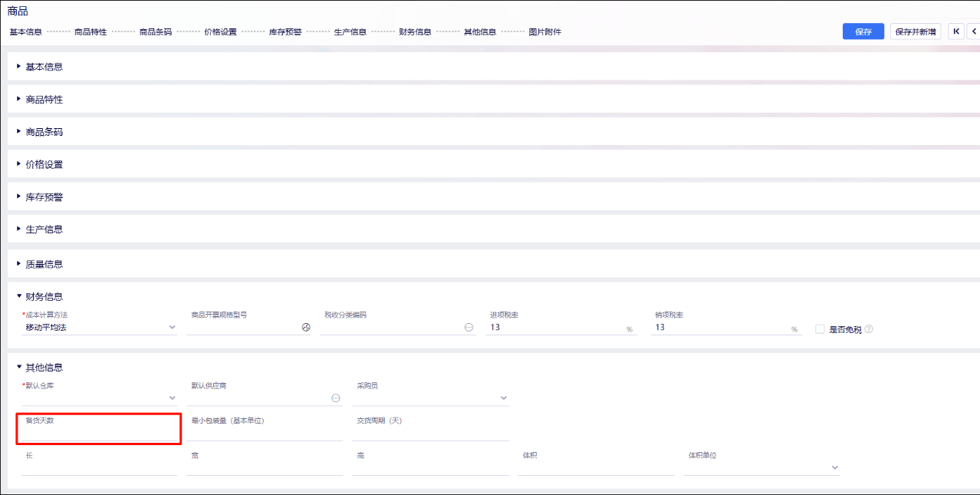Go to previous record arrow icon

pos(974,31)
